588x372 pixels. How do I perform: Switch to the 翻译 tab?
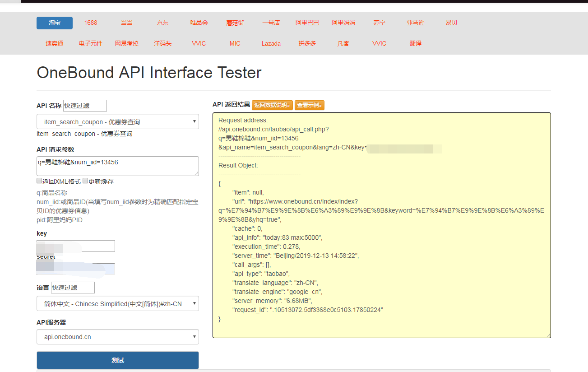tap(416, 43)
